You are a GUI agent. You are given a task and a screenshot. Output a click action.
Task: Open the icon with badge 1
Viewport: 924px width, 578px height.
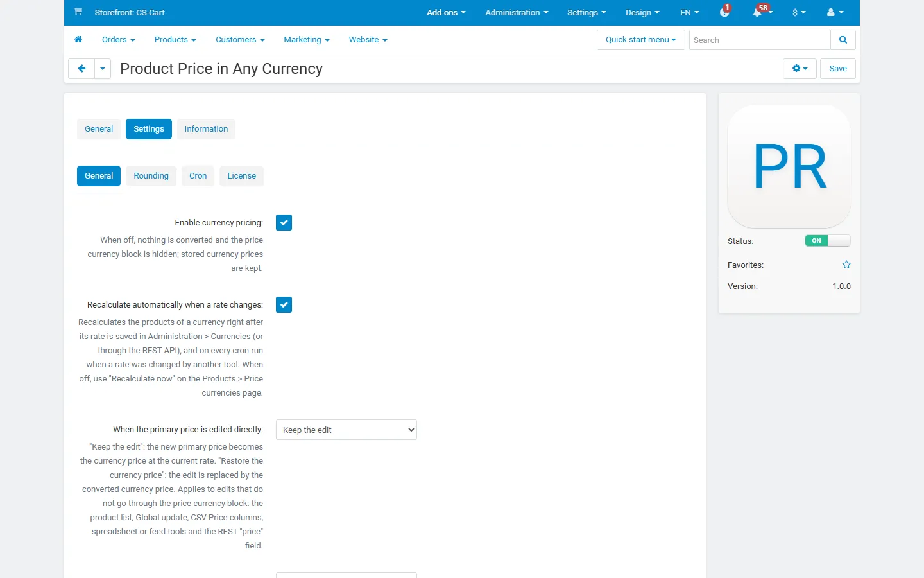click(x=725, y=12)
